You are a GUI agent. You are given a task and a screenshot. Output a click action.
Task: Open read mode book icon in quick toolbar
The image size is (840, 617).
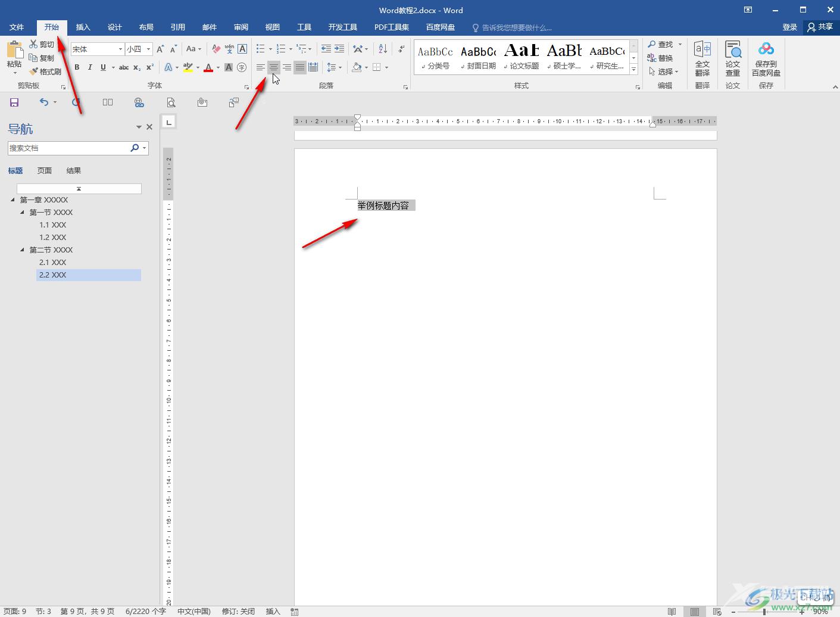(x=108, y=102)
